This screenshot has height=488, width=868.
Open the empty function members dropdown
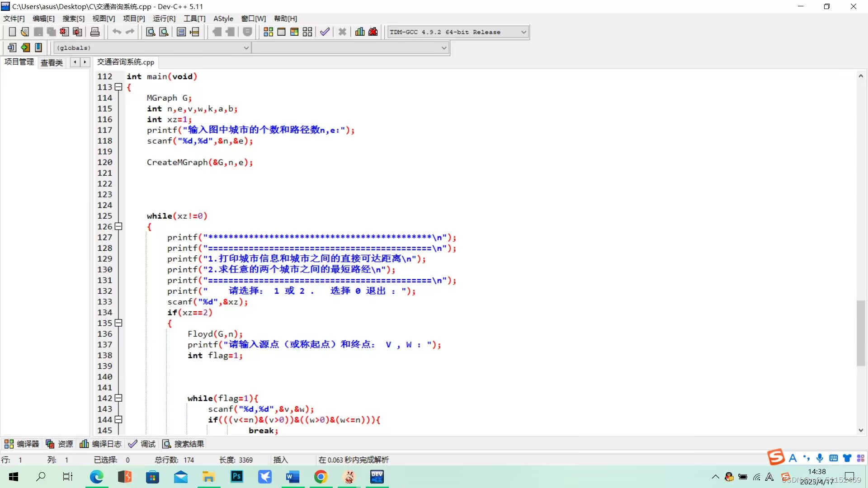point(350,48)
